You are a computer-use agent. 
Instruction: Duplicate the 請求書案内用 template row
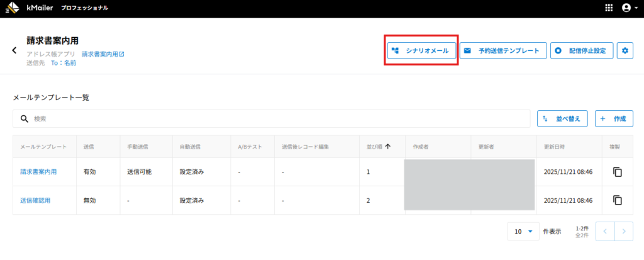tap(617, 171)
